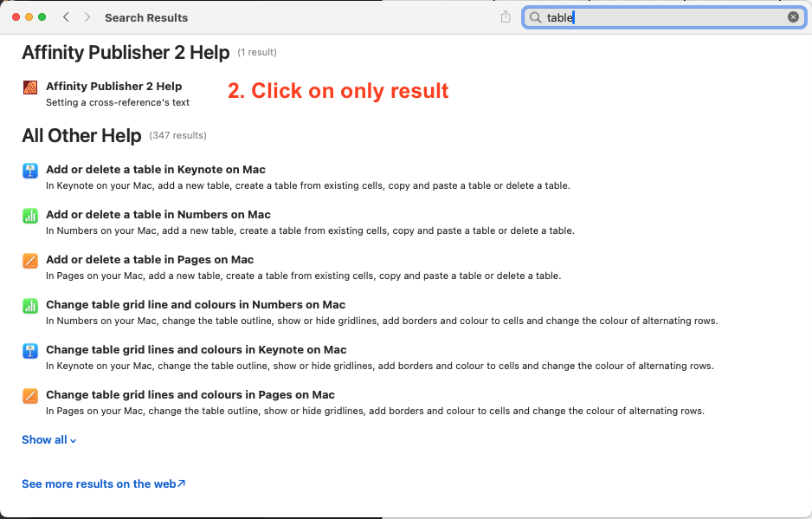Click the Share icon in the toolbar
This screenshot has height=519, width=812.
(506, 17)
